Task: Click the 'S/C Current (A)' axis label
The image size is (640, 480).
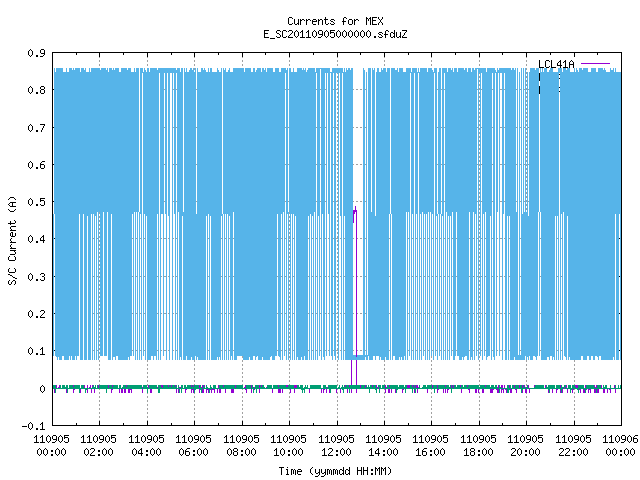Action: click(13, 240)
